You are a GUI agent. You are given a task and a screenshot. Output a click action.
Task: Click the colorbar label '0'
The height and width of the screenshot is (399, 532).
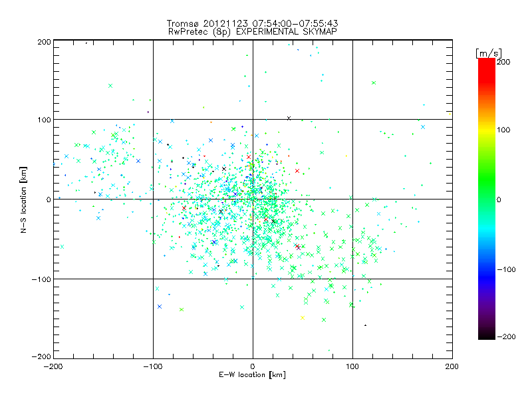point(499,199)
